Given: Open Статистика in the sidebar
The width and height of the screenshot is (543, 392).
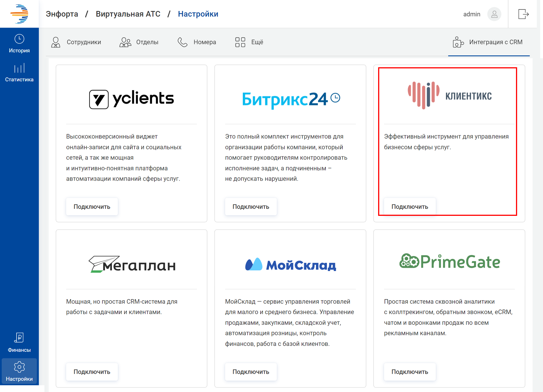Looking at the screenshot, I should (19, 72).
